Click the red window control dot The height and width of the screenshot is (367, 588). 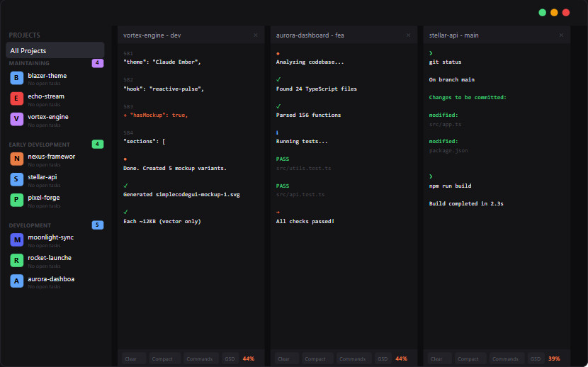[566, 12]
